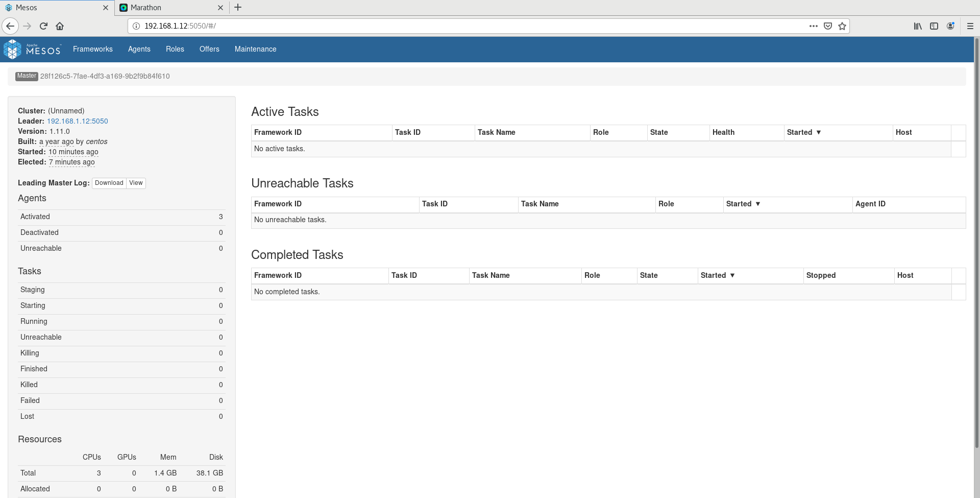Click the browser forward arrow
This screenshot has width=980, height=498.
[27, 26]
